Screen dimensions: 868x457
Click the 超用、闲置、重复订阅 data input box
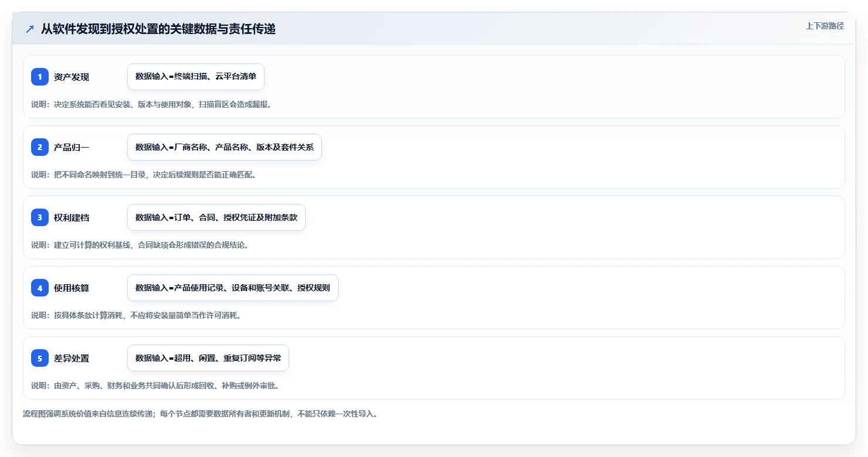pyautogui.click(x=208, y=358)
